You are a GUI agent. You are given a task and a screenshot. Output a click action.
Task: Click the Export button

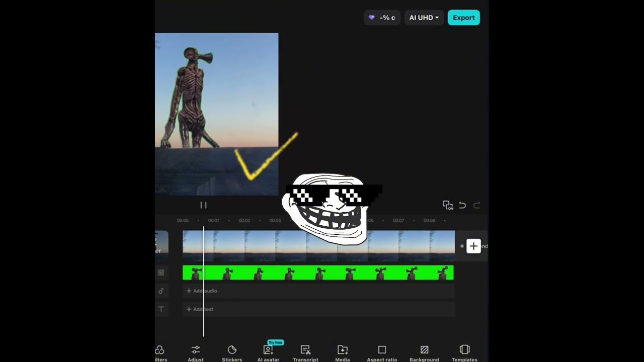(463, 18)
